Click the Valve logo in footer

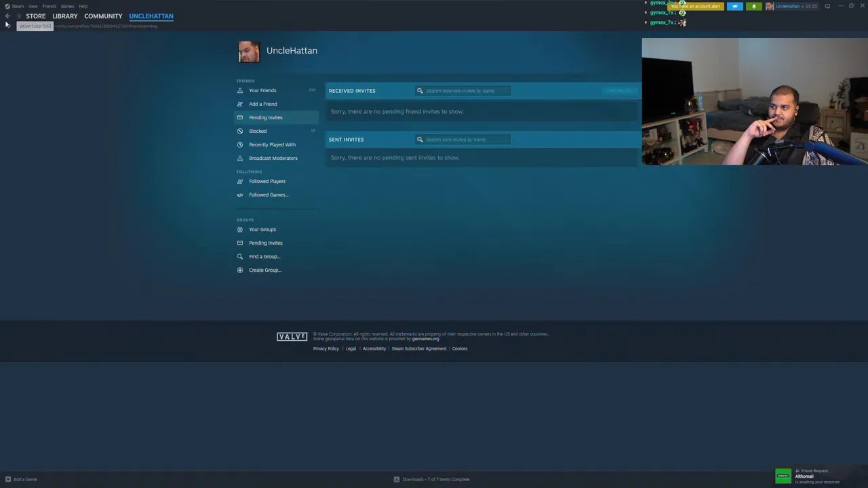(x=292, y=337)
